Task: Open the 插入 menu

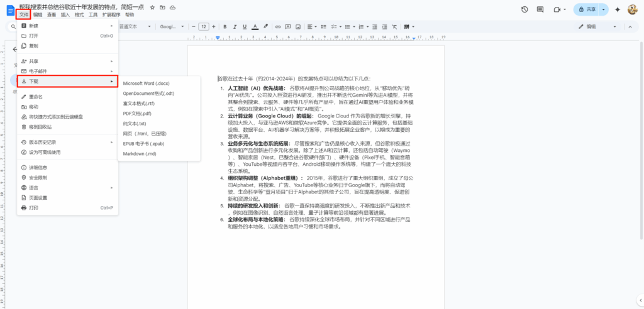Action: tap(65, 15)
